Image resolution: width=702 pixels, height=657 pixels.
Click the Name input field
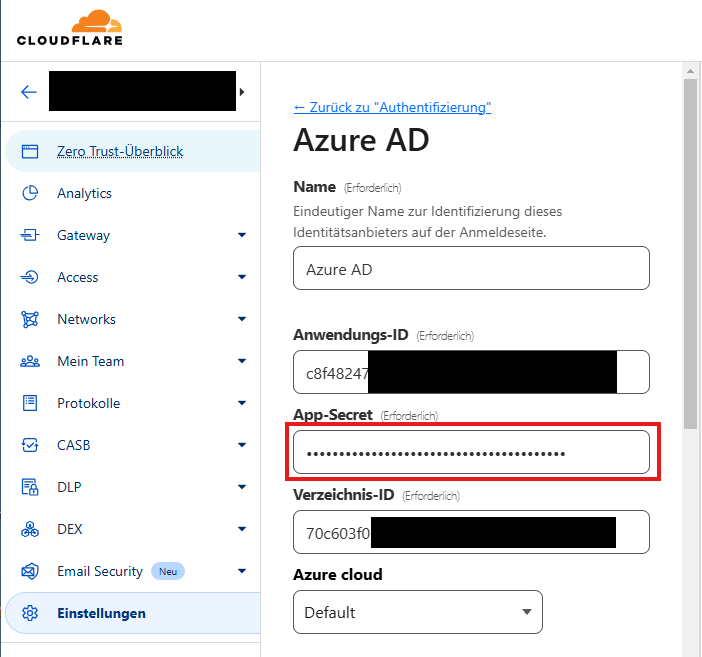tap(471, 268)
